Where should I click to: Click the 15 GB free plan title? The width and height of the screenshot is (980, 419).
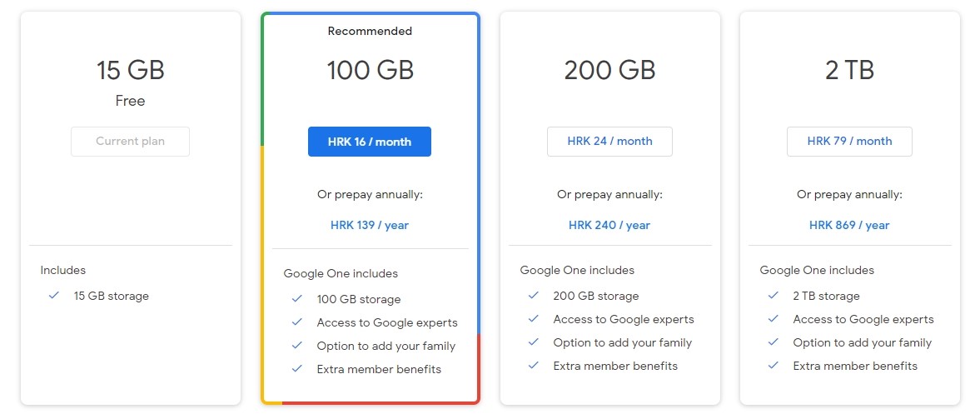(130, 70)
